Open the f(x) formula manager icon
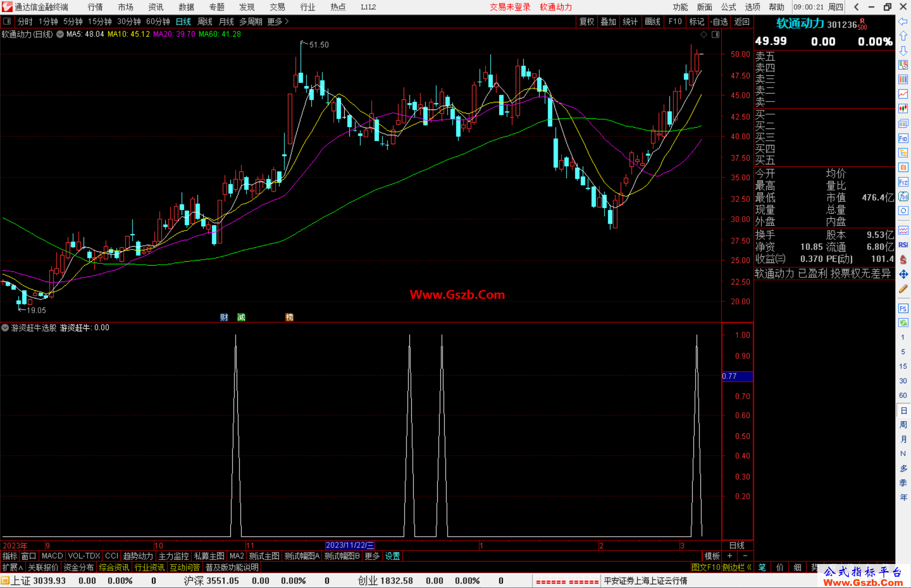911x588 pixels. tap(903, 196)
